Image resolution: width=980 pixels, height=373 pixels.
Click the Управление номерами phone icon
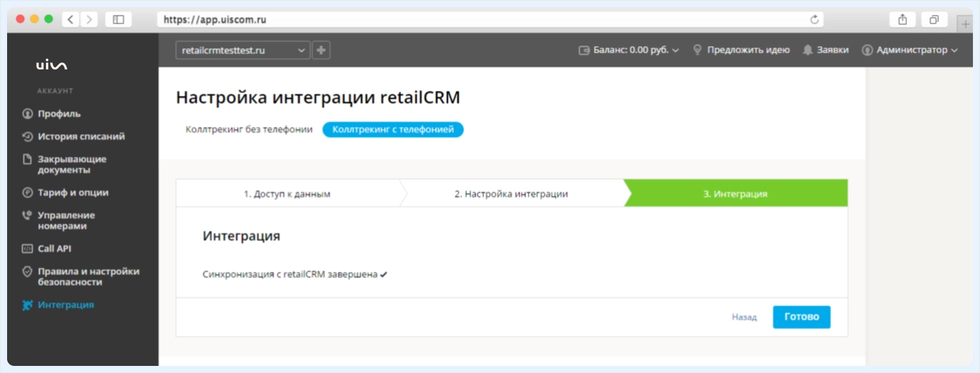28,215
